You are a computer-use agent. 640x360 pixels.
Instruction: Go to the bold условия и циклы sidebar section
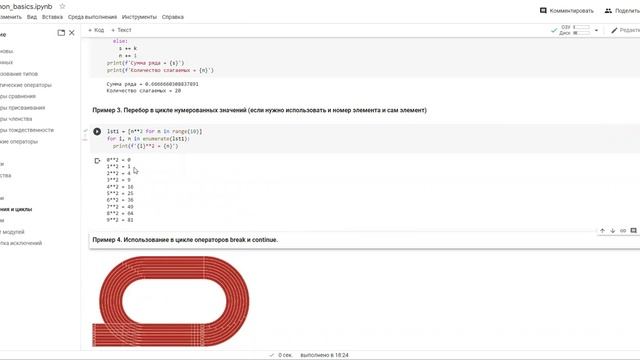(16, 209)
